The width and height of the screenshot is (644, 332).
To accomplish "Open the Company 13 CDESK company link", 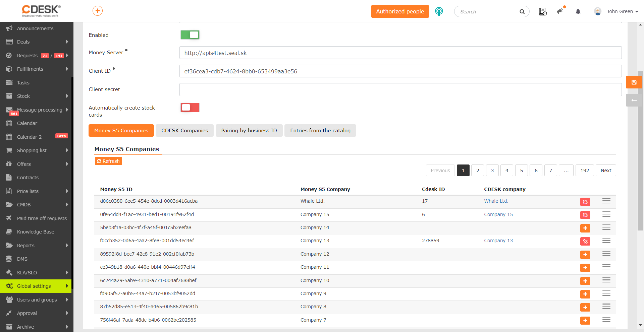I will (498, 241).
